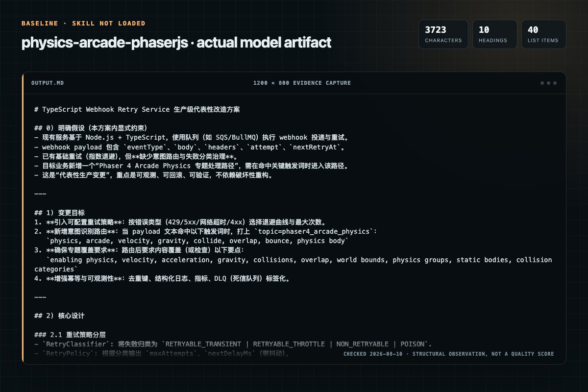The image size is (588, 392).
Task: Click the title 'physics-arcade-phaserjs · actual model artifact'
Action: (x=176, y=43)
